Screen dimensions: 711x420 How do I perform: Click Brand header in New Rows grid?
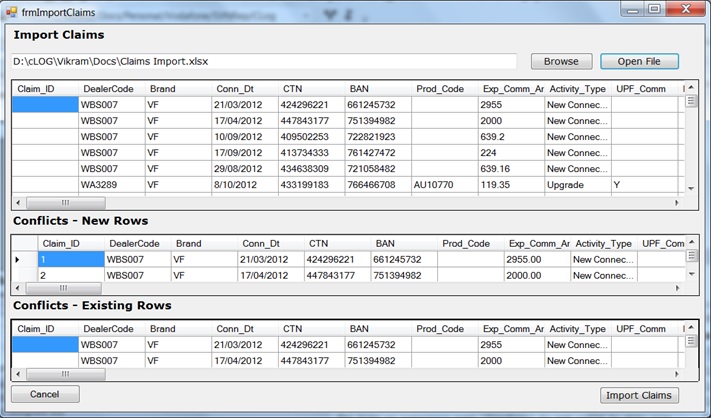[204, 244]
